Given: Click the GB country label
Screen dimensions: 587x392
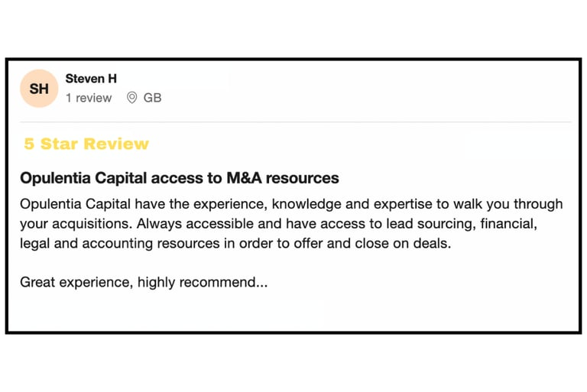Looking at the screenshot, I should [152, 98].
